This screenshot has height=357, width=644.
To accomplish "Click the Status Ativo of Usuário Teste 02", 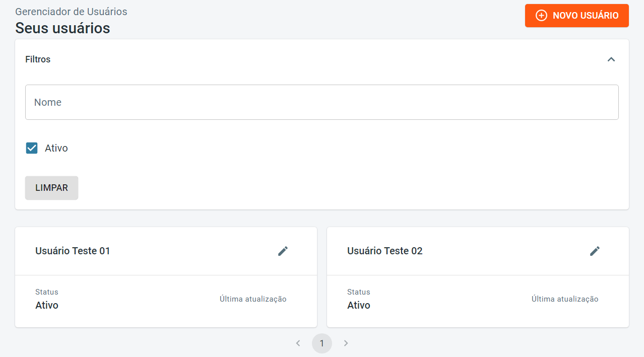I will click(x=359, y=305).
